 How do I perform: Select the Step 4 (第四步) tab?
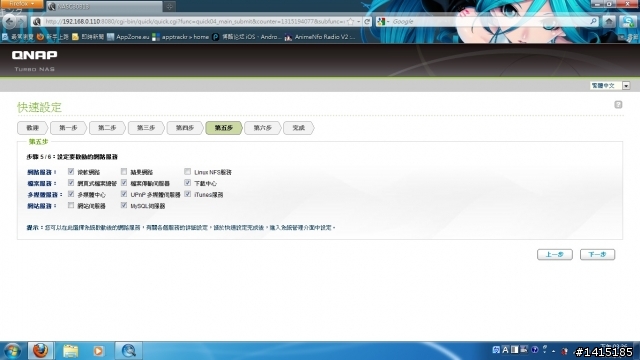[x=184, y=128]
